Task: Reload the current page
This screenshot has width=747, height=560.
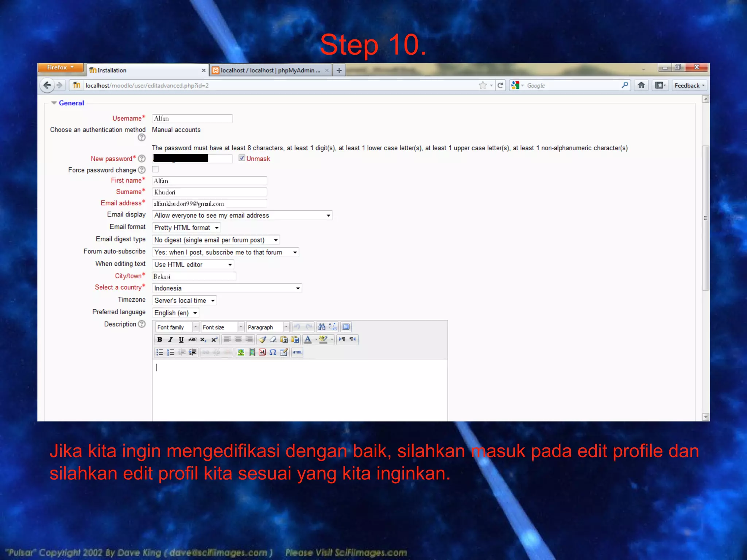Action: tap(500, 86)
